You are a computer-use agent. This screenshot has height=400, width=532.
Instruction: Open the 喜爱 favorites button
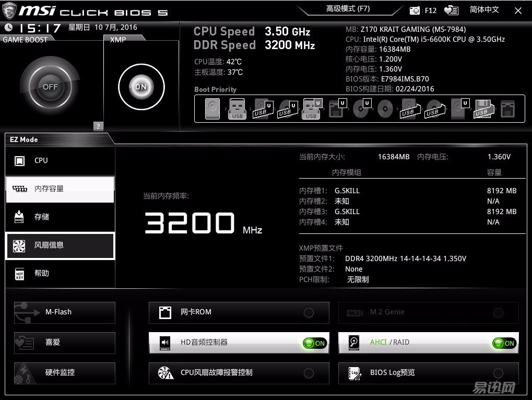point(64,343)
